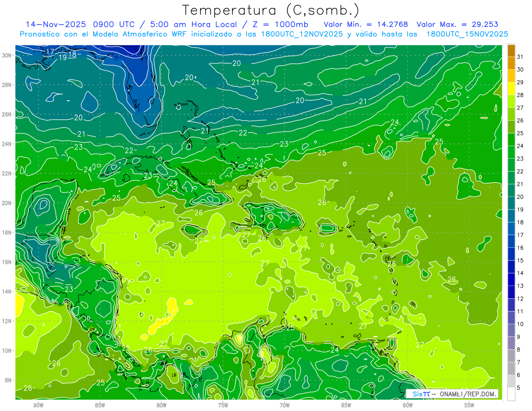Click the color scale label '10'

tap(520, 324)
